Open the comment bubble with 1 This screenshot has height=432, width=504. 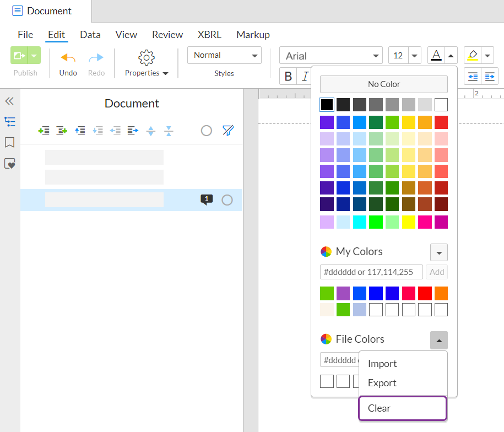click(x=207, y=199)
